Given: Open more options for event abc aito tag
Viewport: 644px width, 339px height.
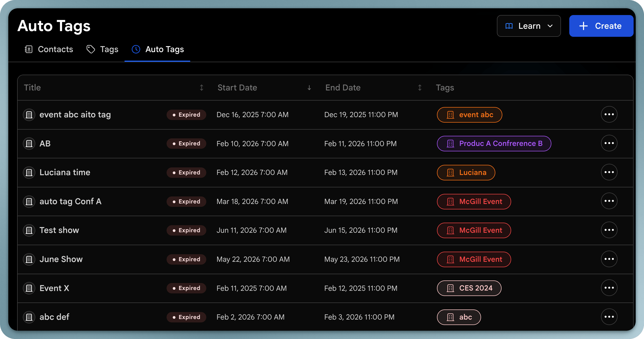Looking at the screenshot, I should click(x=609, y=115).
